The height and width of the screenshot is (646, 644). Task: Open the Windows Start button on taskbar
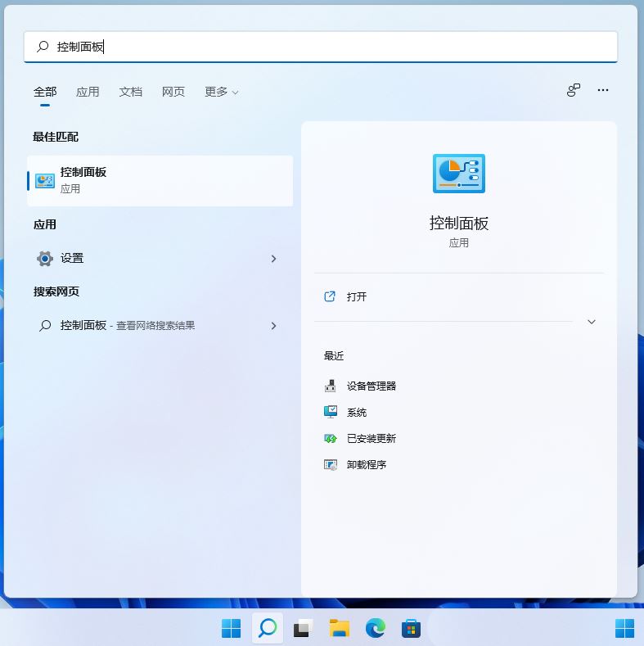231,628
